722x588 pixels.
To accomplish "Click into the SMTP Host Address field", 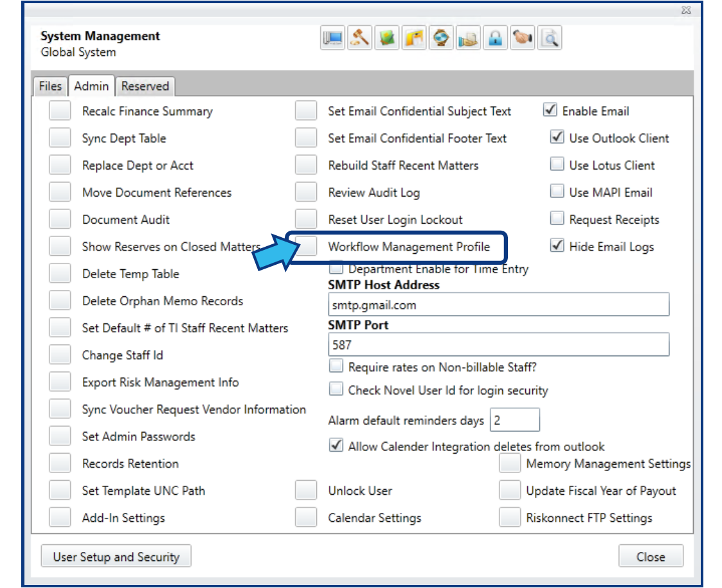I will click(x=499, y=305).
